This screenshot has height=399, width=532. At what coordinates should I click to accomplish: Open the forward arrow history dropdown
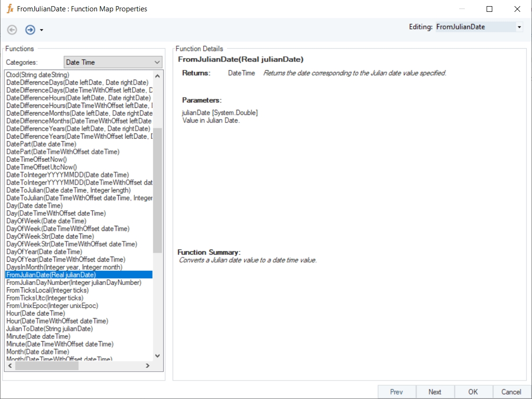pos(42,30)
